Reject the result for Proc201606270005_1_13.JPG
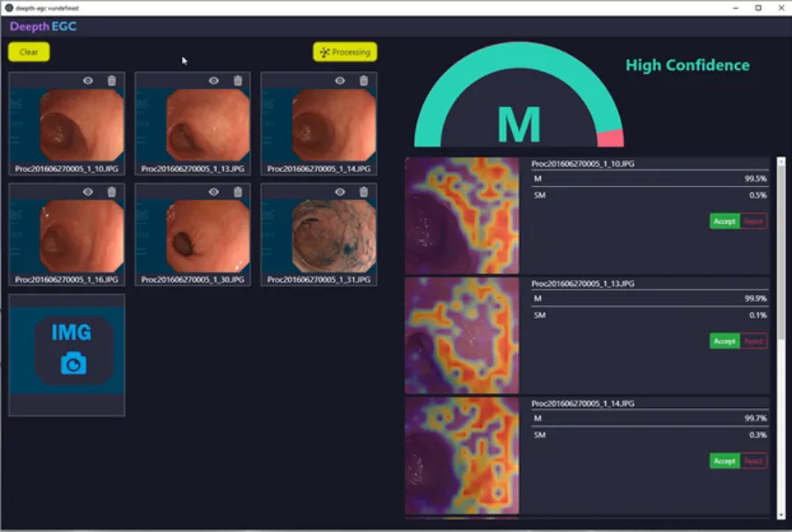The width and height of the screenshot is (792, 532). pyautogui.click(x=753, y=341)
